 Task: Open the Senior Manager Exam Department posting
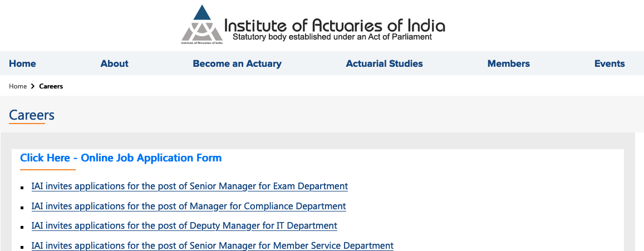(x=189, y=186)
